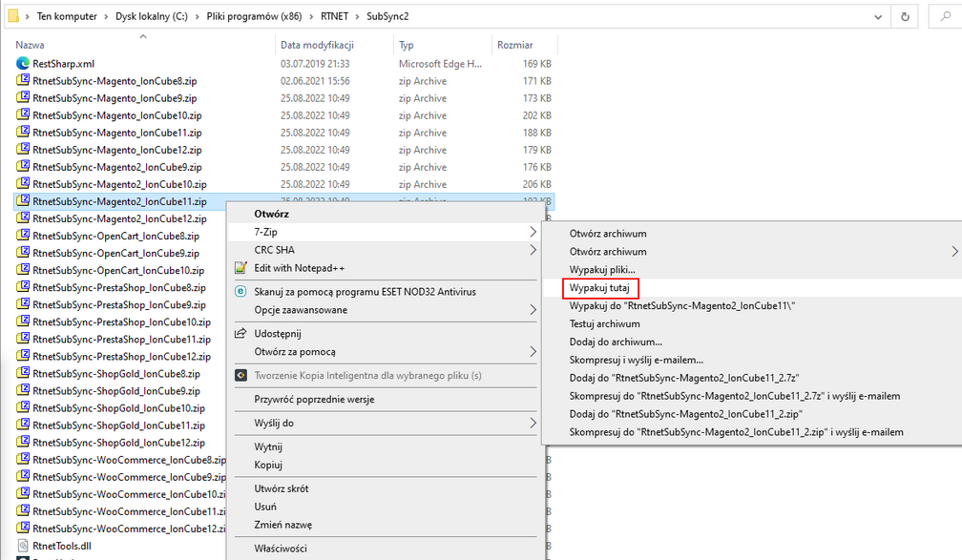Click the ESET antivirus icon in the context menu

pos(241,291)
